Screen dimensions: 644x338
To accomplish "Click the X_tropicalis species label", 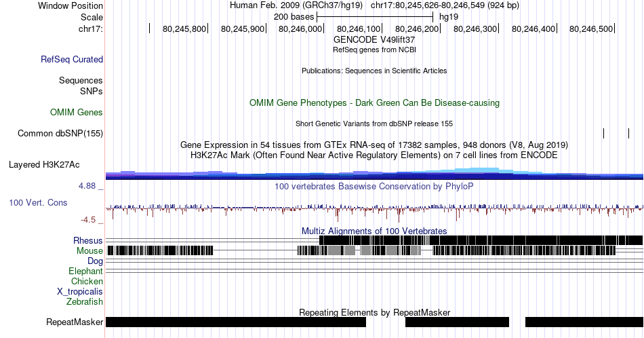I will click(80, 292).
